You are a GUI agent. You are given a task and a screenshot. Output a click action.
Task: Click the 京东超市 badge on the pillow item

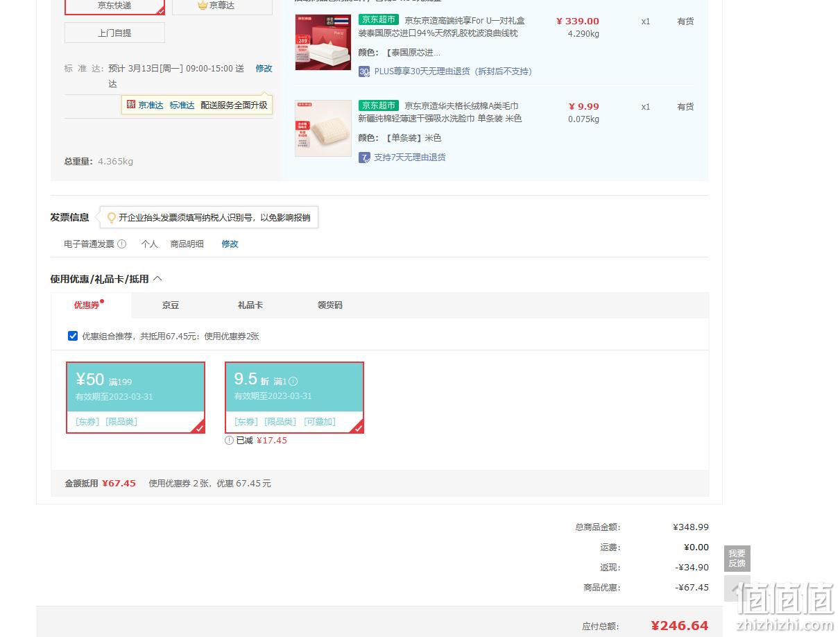tap(379, 20)
